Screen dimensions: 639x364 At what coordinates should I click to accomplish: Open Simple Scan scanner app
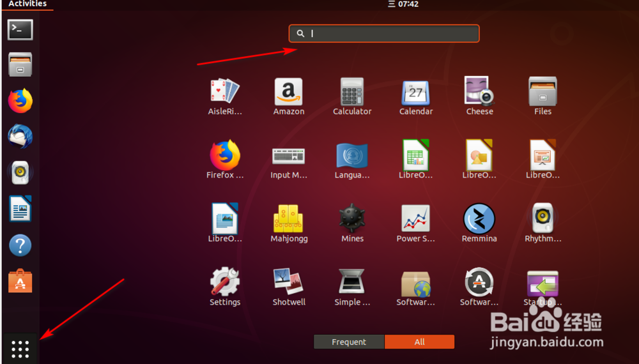(x=352, y=287)
